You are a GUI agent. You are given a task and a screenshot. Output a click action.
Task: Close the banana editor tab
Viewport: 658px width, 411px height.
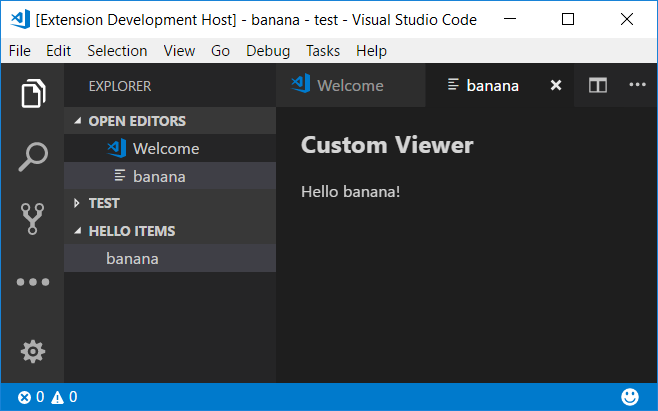(x=556, y=86)
